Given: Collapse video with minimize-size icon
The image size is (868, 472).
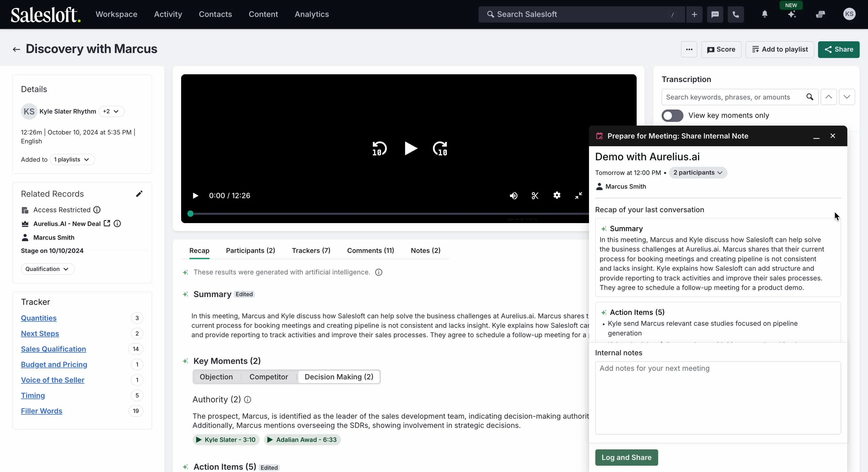Looking at the screenshot, I should coord(579,196).
